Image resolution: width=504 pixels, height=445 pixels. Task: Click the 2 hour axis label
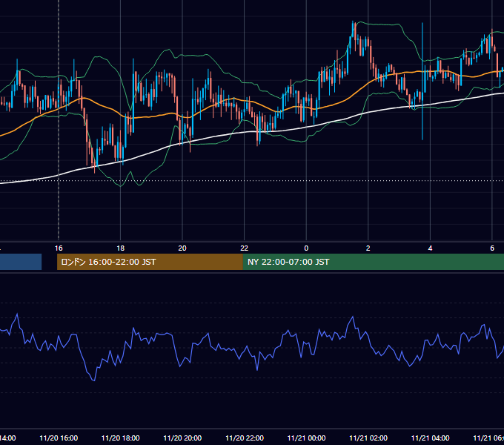(x=368, y=248)
